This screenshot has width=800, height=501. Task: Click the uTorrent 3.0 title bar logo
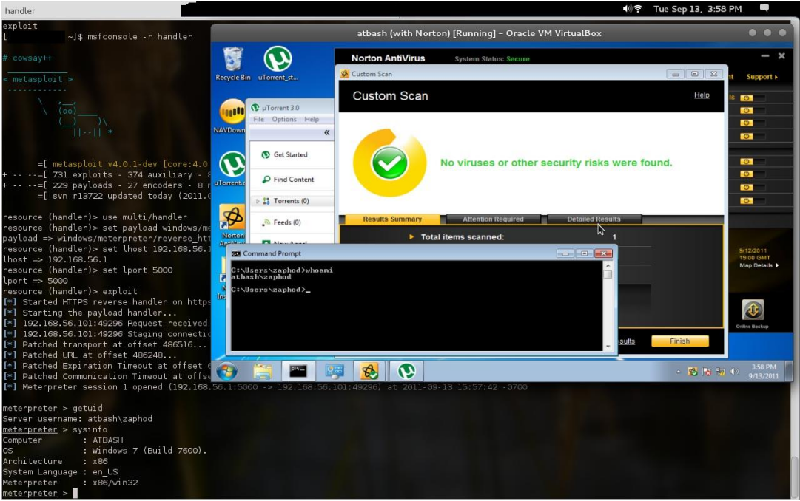pos(255,108)
